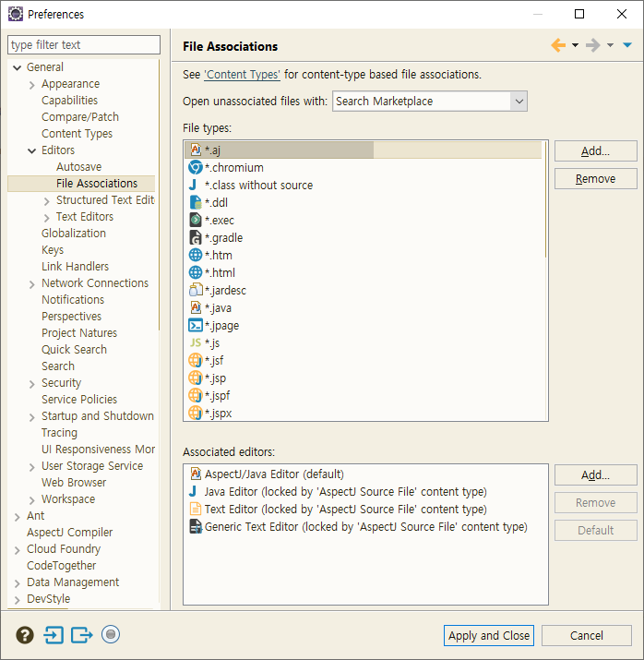This screenshot has width=644, height=660.
Task: Open back history dropdown arrow
Action: coord(575,45)
